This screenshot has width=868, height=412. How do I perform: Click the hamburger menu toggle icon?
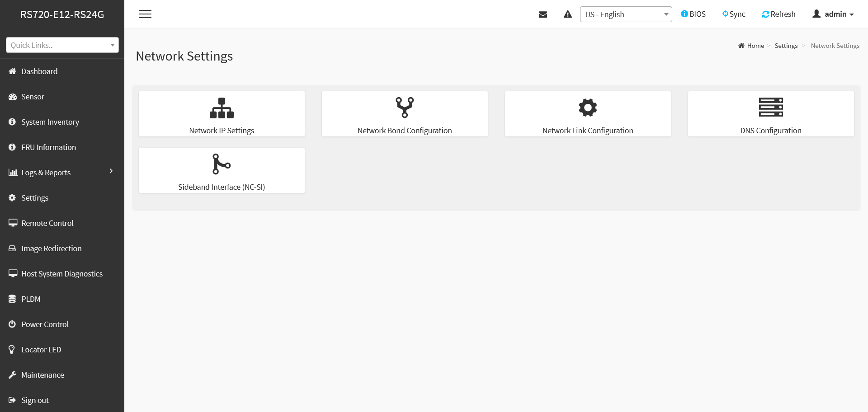[x=145, y=14]
